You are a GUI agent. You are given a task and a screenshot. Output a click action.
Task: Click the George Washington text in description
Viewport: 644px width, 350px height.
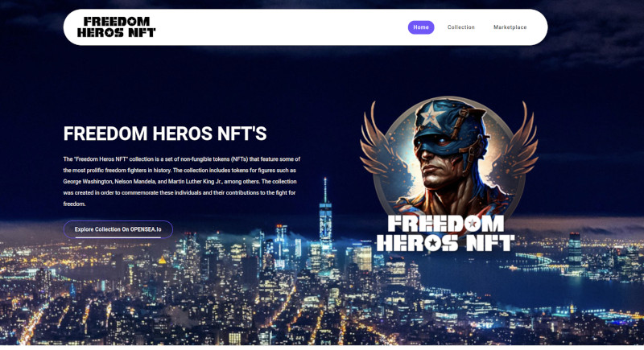tap(88, 181)
